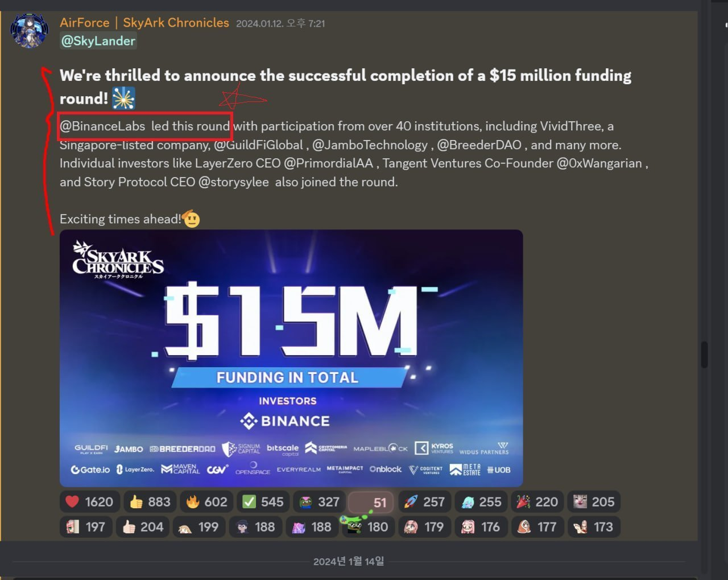Click the party popper reaction 220
The height and width of the screenshot is (580, 728).
537,501
